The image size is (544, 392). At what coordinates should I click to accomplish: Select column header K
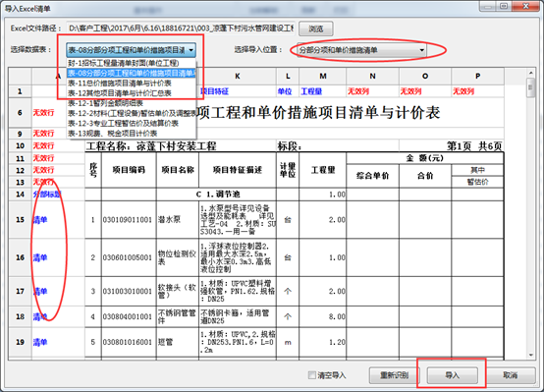[238, 76]
